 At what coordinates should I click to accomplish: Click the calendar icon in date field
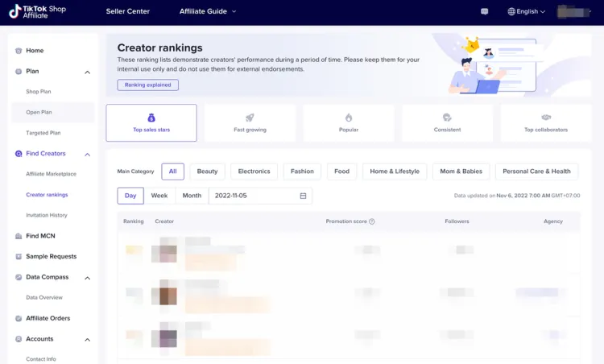303,196
